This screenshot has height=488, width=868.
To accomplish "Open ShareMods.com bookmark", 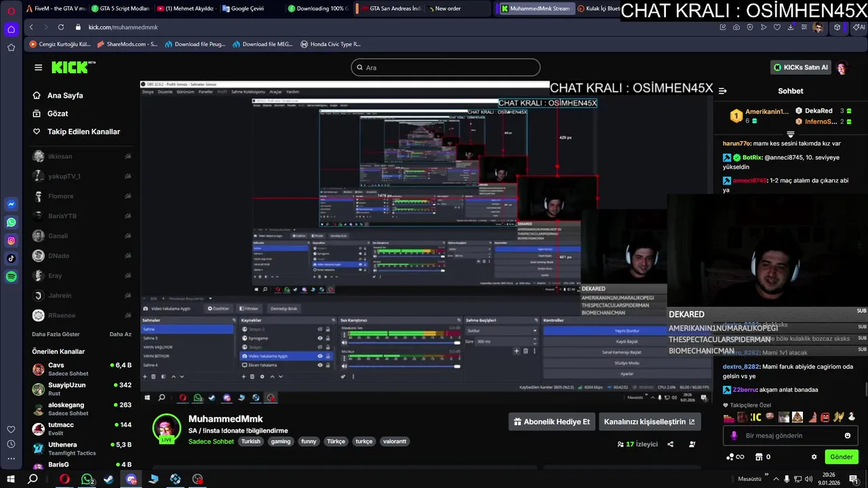I will (x=127, y=44).
